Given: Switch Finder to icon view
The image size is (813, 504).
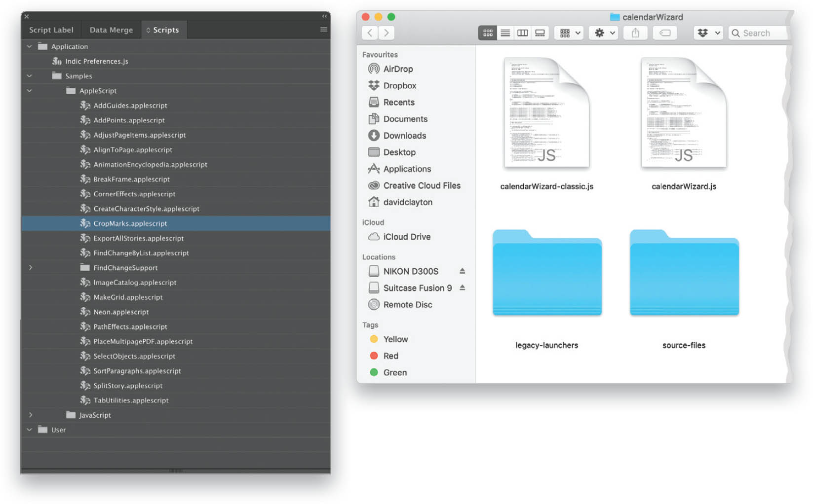Looking at the screenshot, I should 488,33.
